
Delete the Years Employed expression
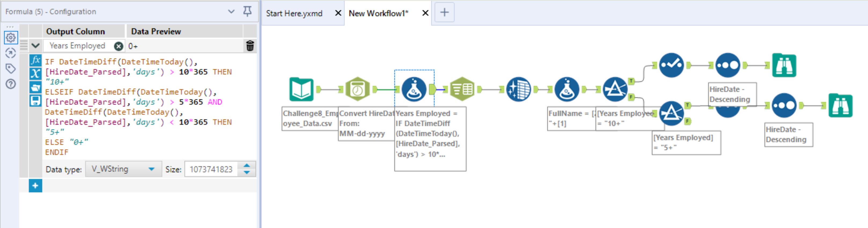point(250,46)
